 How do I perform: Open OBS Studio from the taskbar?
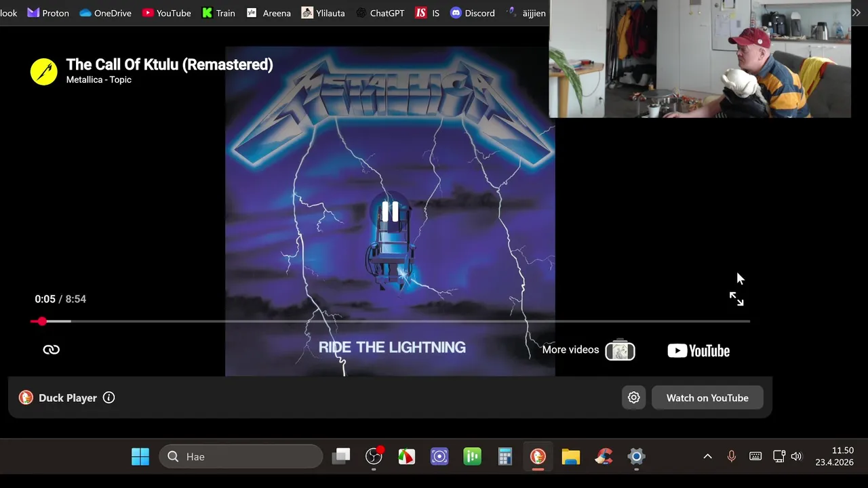point(374,457)
